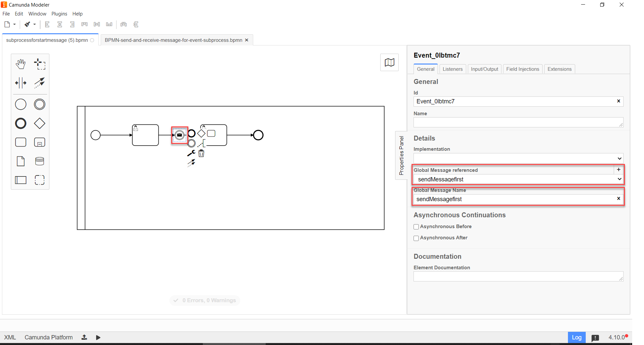This screenshot has width=644, height=345.
Task: Enable Asynchronous After checkbox
Action: tap(416, 238)
